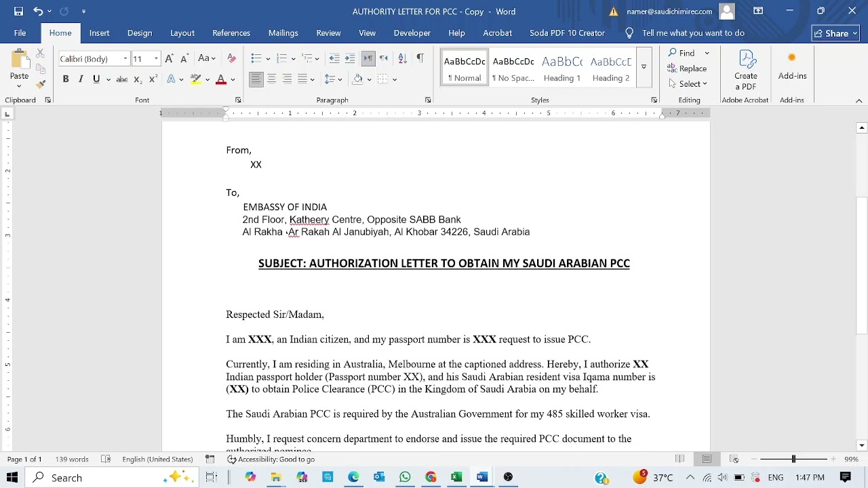
Task: Set Center paragraph alignment
Action: pos(271,79)
